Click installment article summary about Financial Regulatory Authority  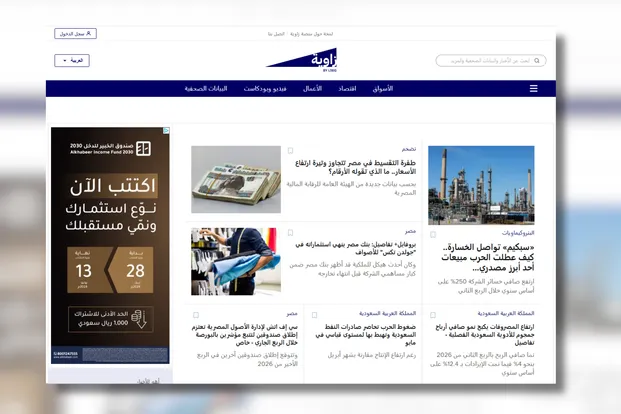[x=351, y=188]
